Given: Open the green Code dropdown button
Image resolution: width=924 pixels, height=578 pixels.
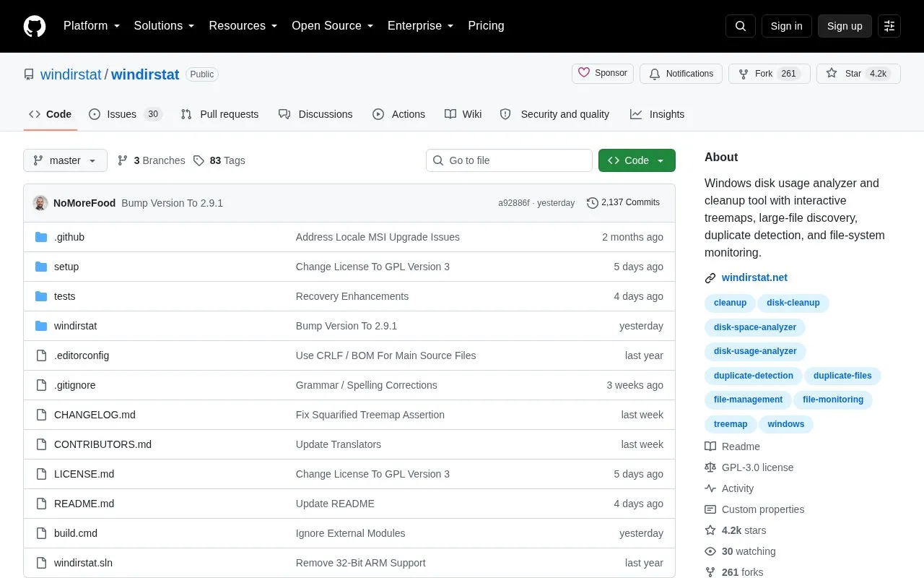Looking at the screenshot, I should click(637, 160).
